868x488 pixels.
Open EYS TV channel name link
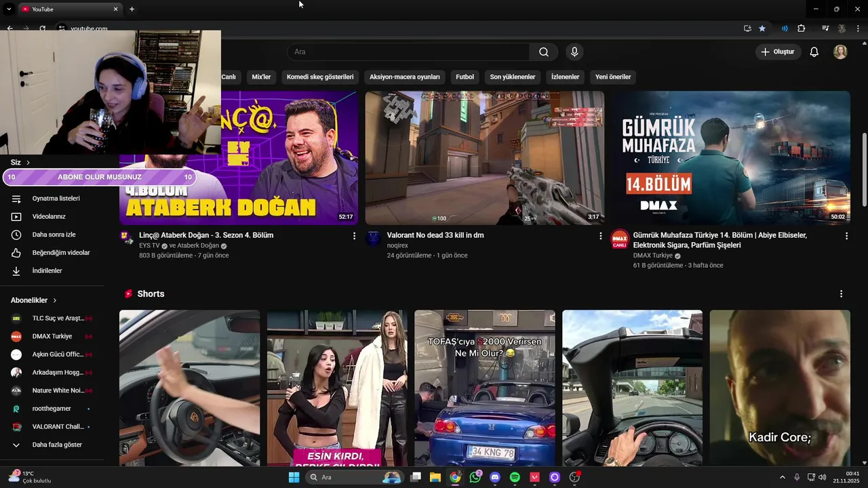(149, 245)
